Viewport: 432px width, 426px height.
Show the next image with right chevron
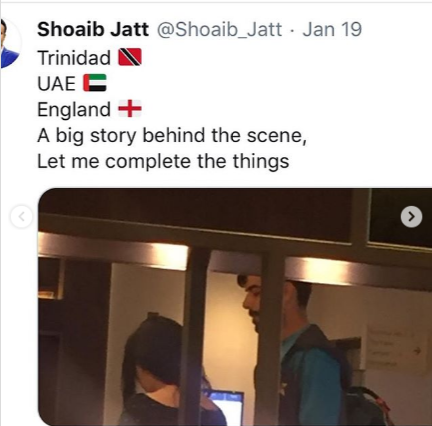[411, 217]
